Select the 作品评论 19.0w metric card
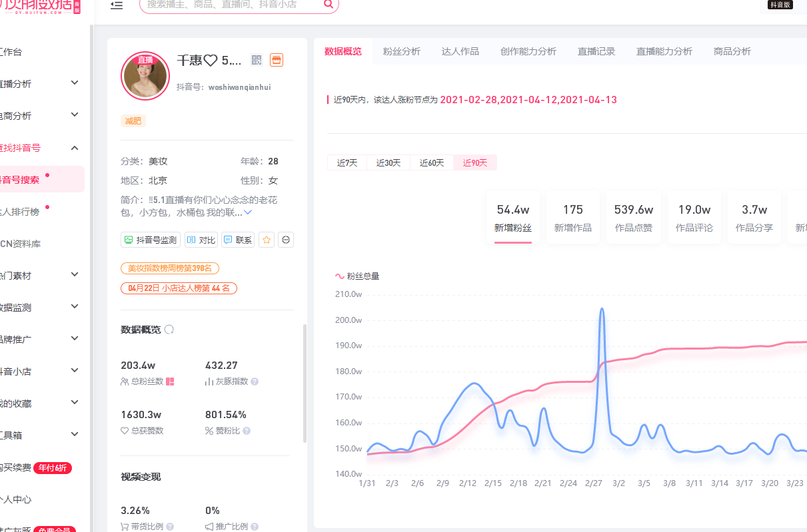807x532 pixels. [694, 218]
